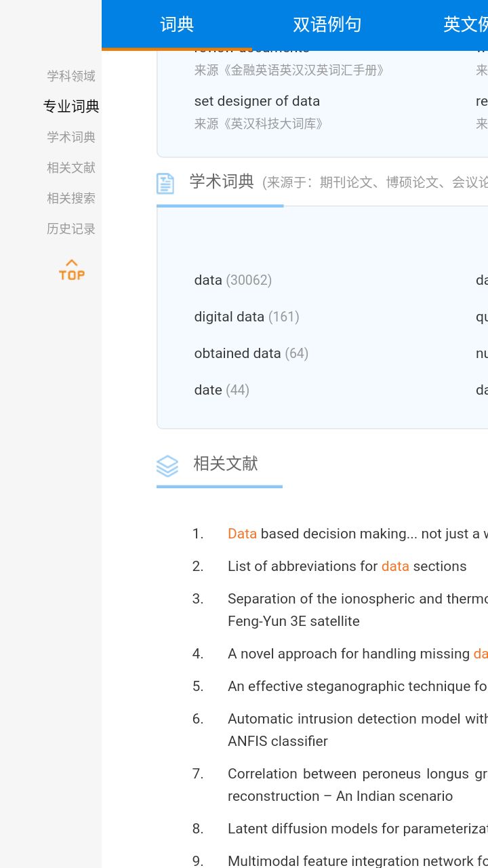Select the 词典 tab
This screenshot has width=488, height=868.
click(176, 24)
